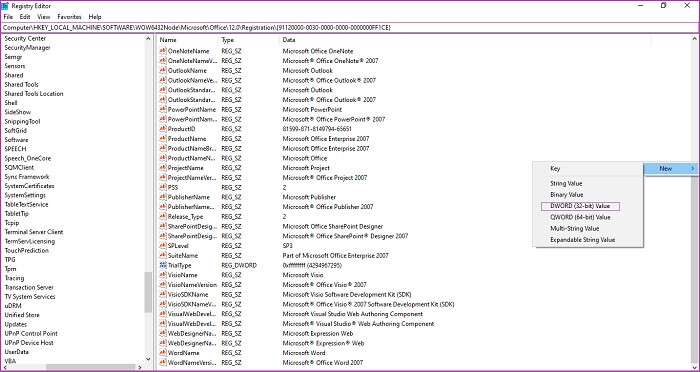This screenshot has width=700, height=372.
Task: Open the Edit menu
Action: coord(25,17)
